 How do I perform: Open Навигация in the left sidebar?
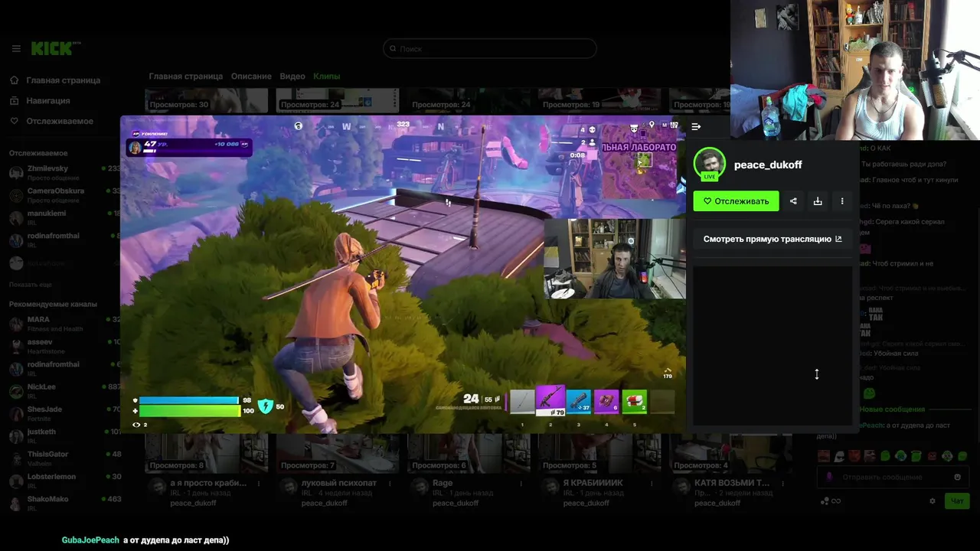pyautogui.click(x=40, y=101)
